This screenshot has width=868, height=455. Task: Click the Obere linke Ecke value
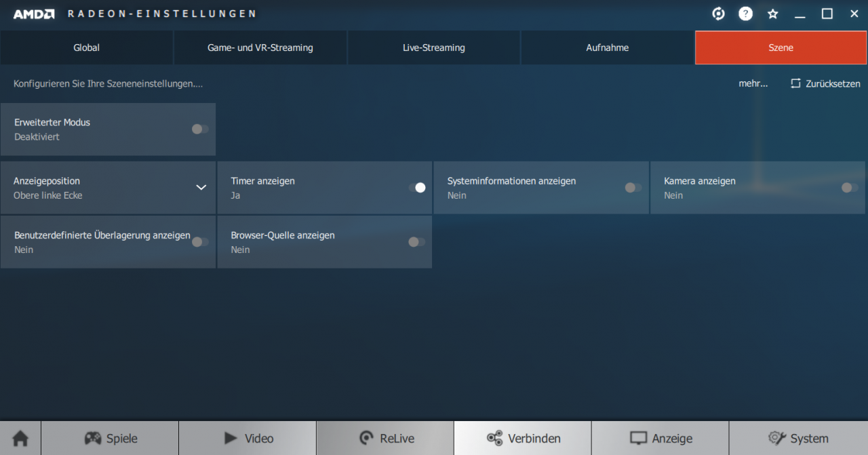pos(48,195)
